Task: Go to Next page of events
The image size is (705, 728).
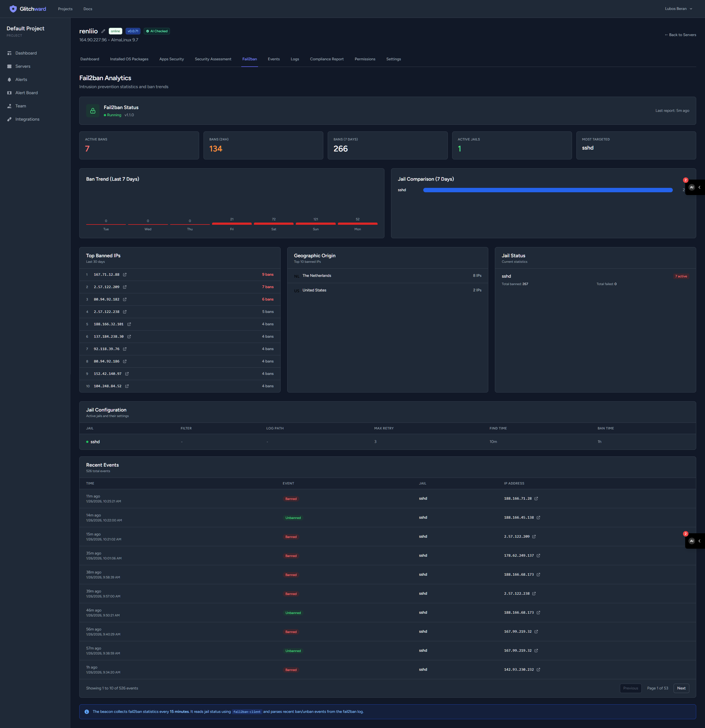Action: 681,688
